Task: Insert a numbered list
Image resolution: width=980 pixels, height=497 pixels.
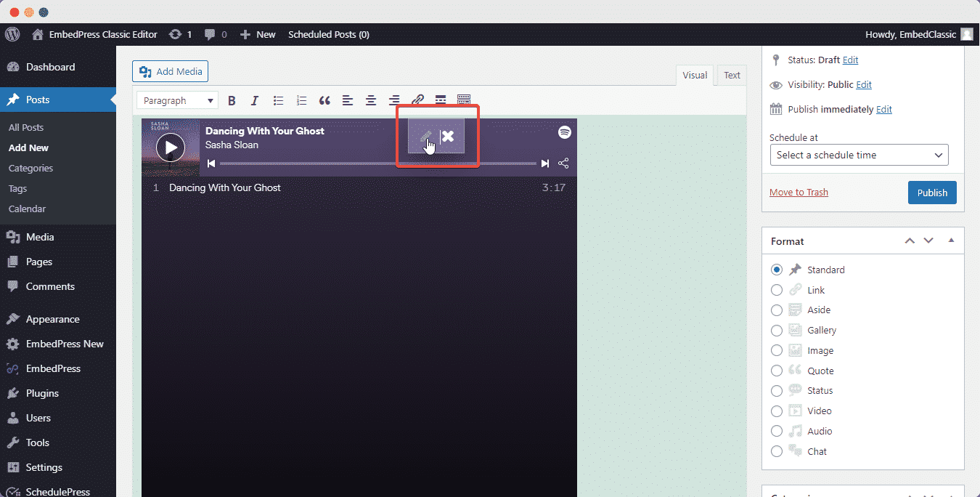Action: coord(301,100)
